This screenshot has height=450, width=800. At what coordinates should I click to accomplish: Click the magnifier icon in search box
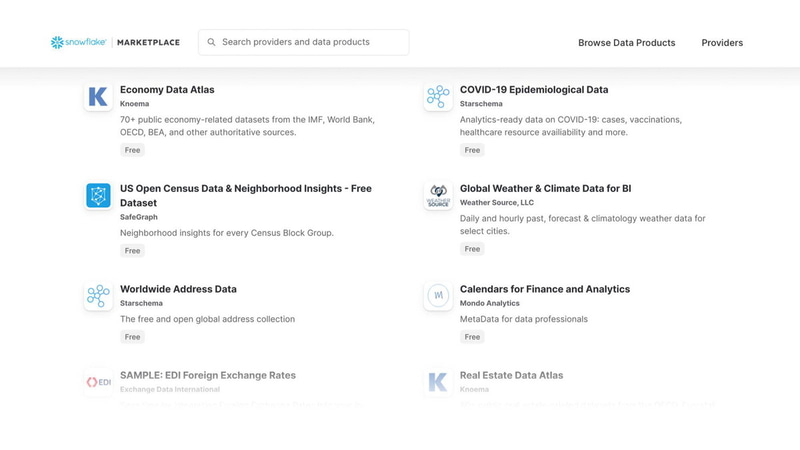pyautogui.click(x=211, y=42)
